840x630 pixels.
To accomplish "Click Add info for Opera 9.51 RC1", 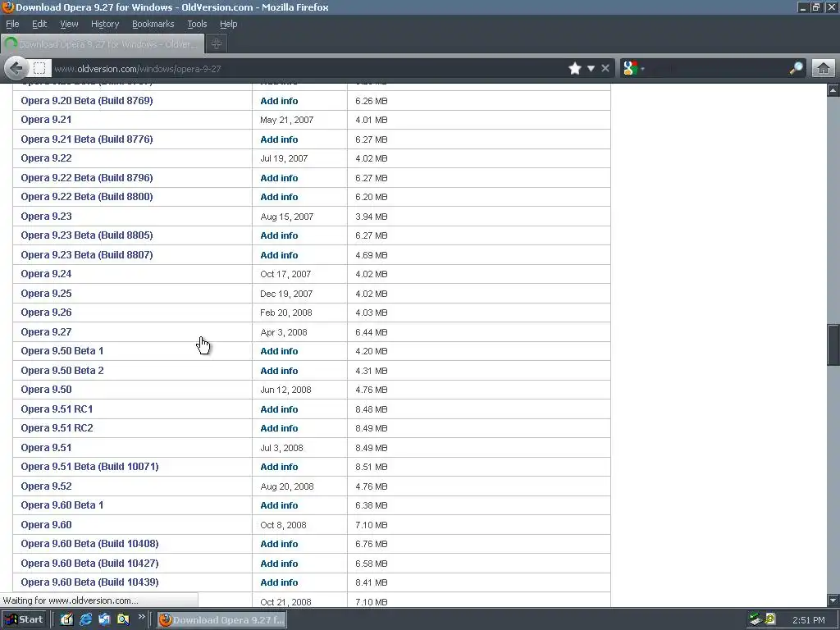I will 279,409.
